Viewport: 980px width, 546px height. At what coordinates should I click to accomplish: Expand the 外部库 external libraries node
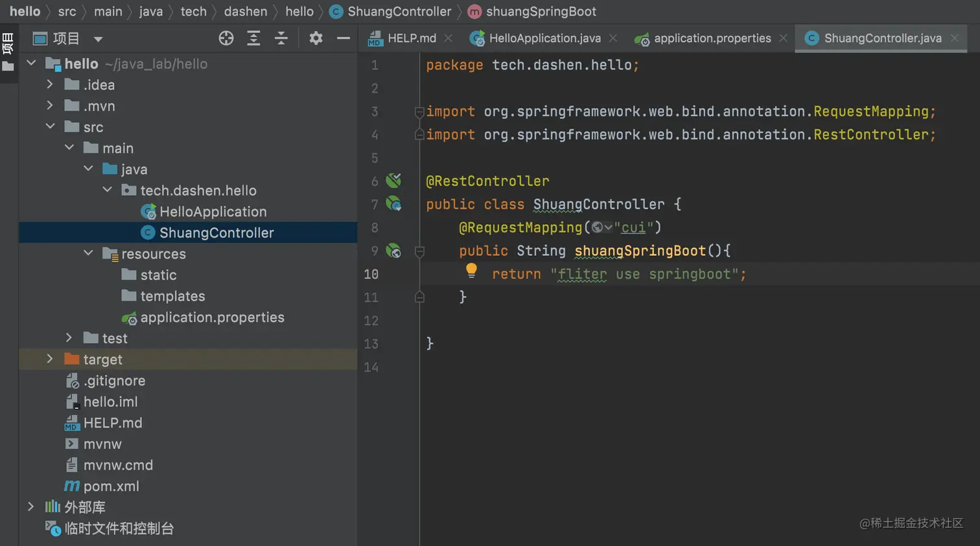click(31, 506)
